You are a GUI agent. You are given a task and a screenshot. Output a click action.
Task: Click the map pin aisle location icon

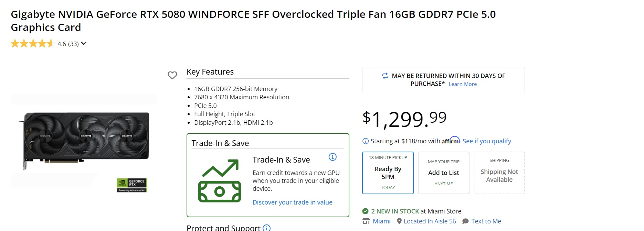[x=399, y=221]
